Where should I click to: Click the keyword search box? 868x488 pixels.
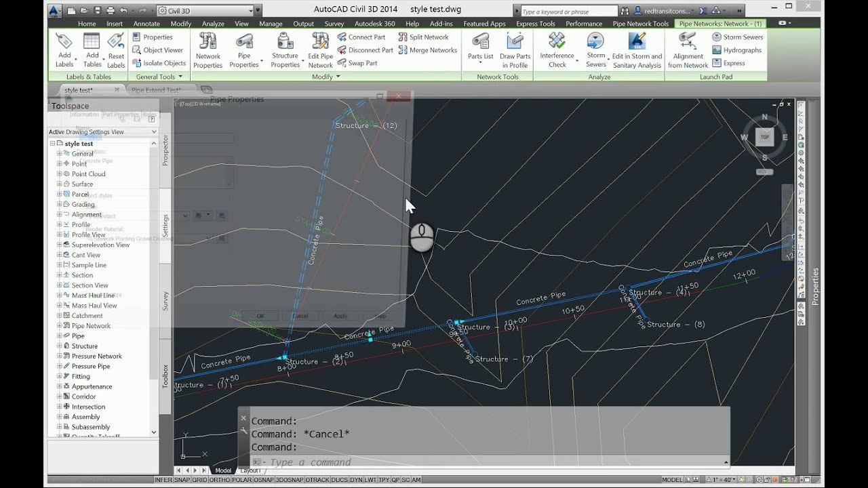coord(568,12)
